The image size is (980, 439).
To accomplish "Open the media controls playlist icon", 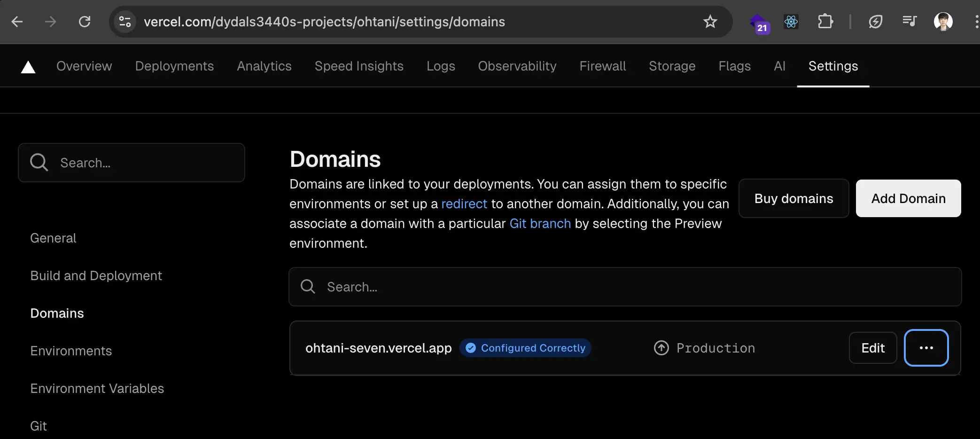I will (x=909, y=22).
